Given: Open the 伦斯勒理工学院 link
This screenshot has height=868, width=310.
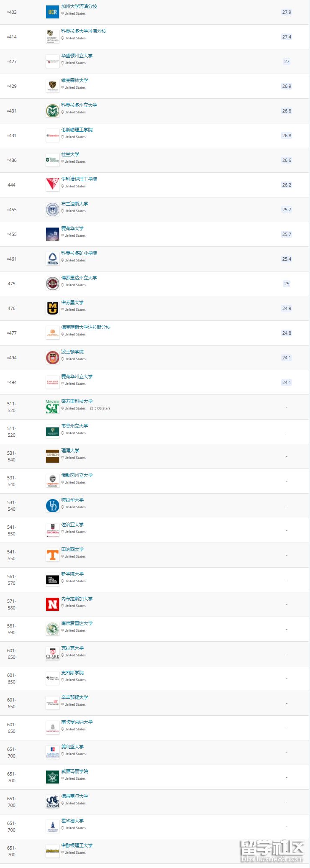Looking at the screenshot, I should point(77,130).
